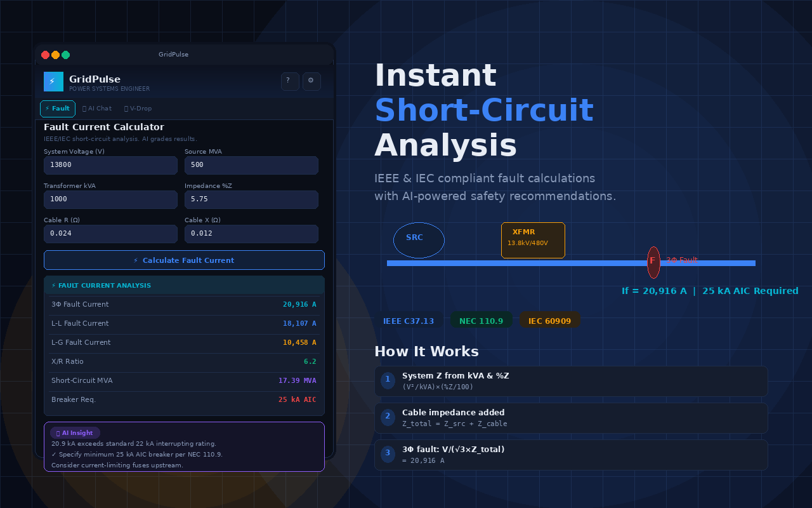Image resolution: width=812 pixels, height=508 pixels.
Task: Click the Cable X input field
Action: (251, 234)
